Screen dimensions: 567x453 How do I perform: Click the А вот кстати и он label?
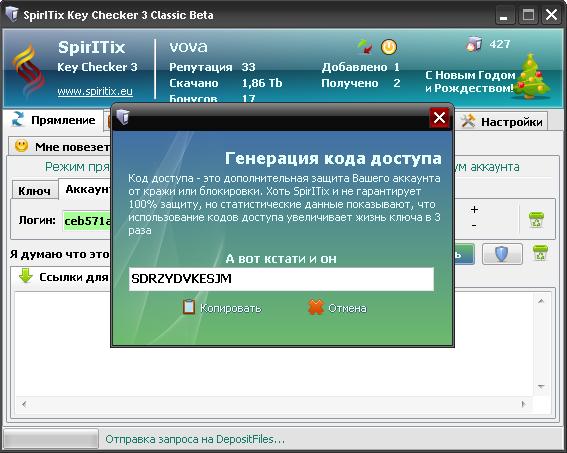point(281,258)
